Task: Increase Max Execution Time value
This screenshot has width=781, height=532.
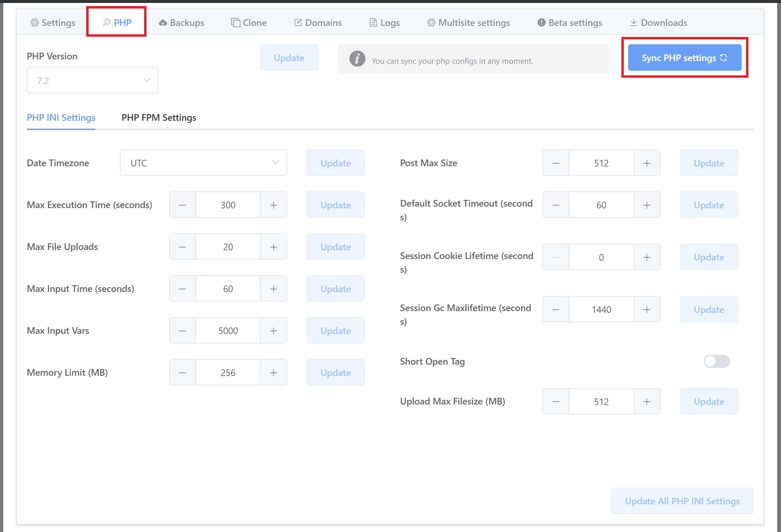Action: point(273,205)
